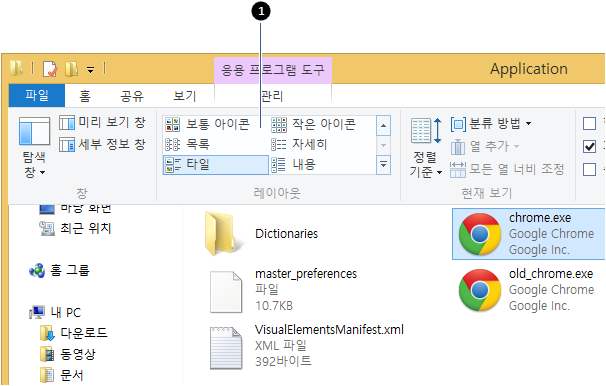Toggle the Details pane (세부 정보 창)
The image size is (606, 386).
(102, 145)
